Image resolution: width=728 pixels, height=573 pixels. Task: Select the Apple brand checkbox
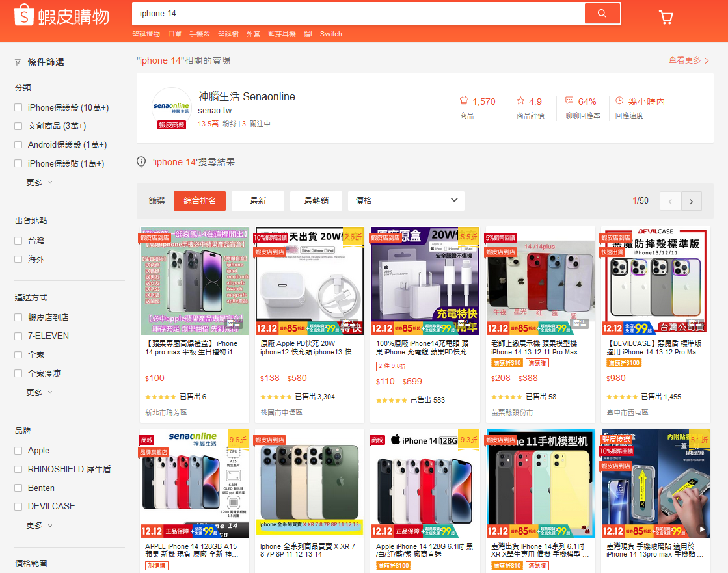tap(19, 450)
